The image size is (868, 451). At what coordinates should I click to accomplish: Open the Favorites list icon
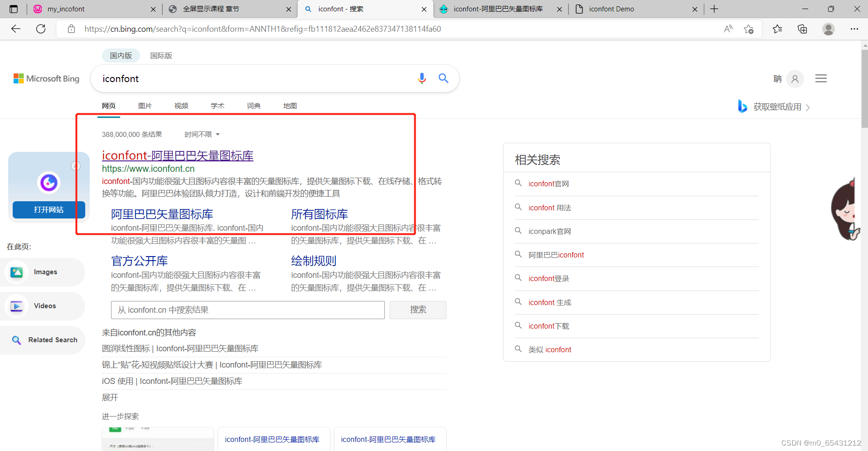click(777, 29)
